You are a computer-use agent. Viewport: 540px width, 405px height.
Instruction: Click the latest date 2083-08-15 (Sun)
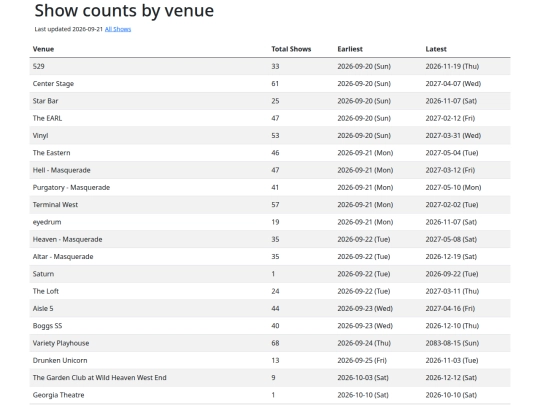pos(452,343)
